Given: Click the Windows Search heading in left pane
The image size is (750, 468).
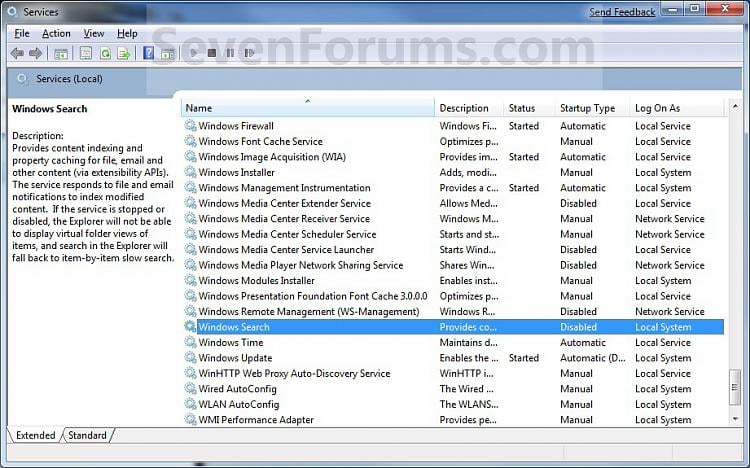Looking at the screenshot, I should point(50,109).
